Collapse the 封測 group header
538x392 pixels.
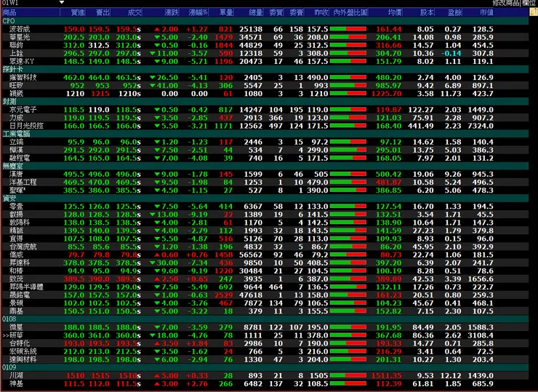pos(265,102)
